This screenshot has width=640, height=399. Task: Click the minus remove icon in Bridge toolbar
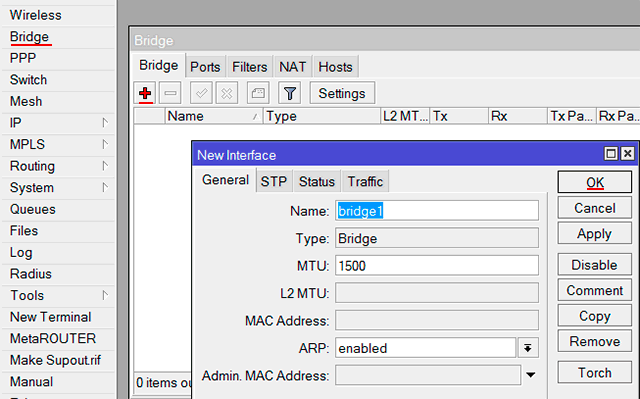[x=170, y=93]
